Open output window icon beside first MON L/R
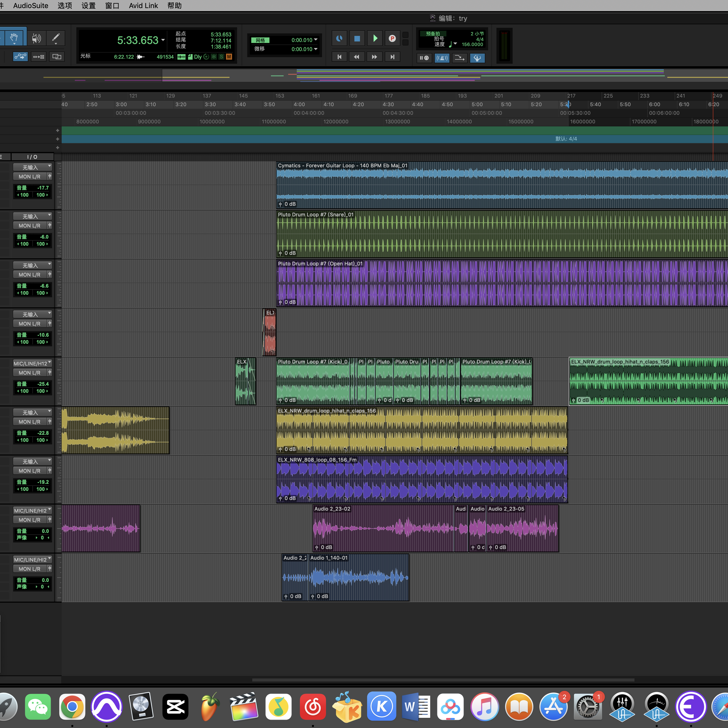The width and height of the screenshot is (728, 728). click(x=49, y=176)
